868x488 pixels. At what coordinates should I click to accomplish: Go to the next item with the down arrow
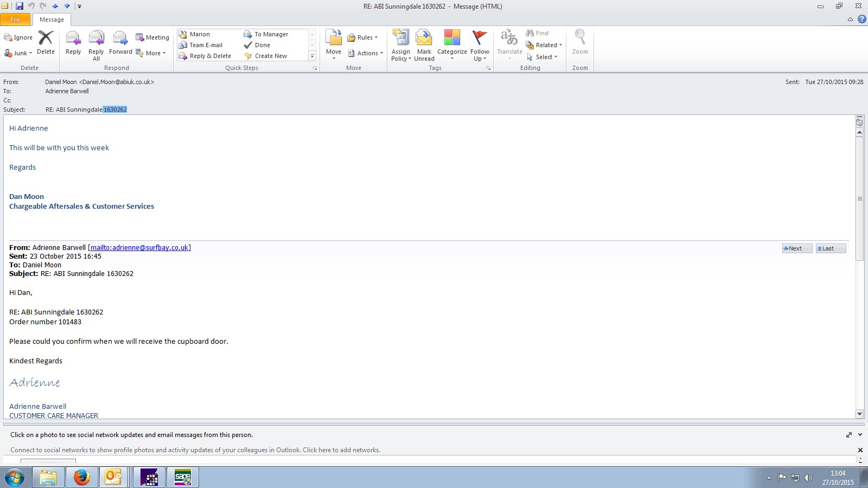pyautogui.click(x=67, y=6)
